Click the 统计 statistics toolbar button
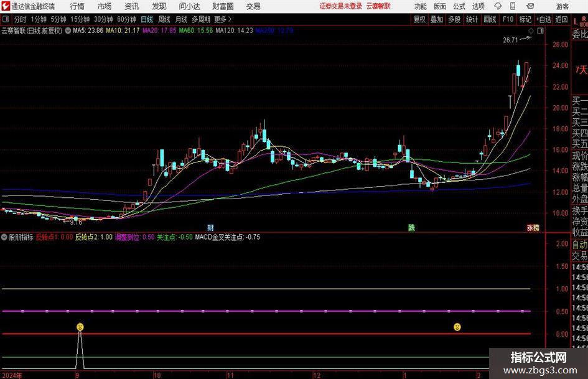This screenshot has width=588, height=379. [472, 19]
